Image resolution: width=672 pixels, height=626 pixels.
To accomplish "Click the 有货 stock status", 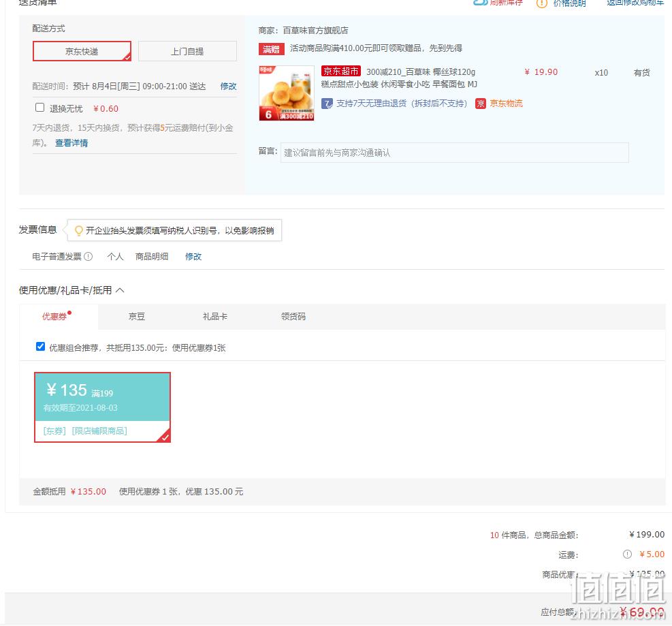I will tap(642, 73).
